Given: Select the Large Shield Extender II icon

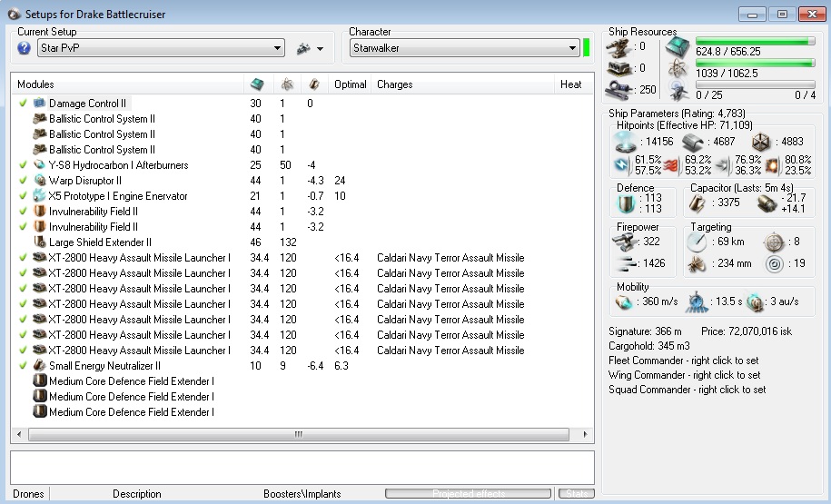Looking at the screenshot, I should (39, 242).
